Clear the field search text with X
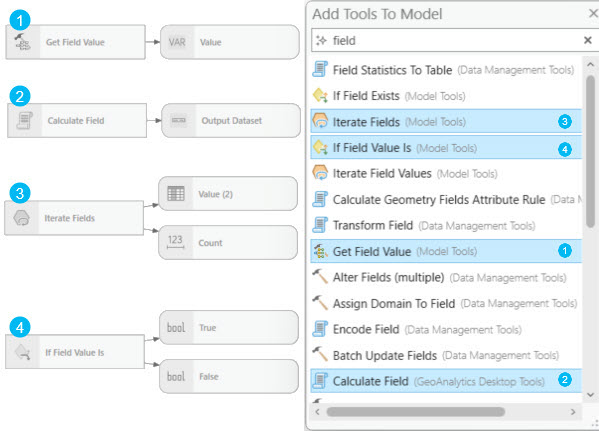 (x=588, y=40)
